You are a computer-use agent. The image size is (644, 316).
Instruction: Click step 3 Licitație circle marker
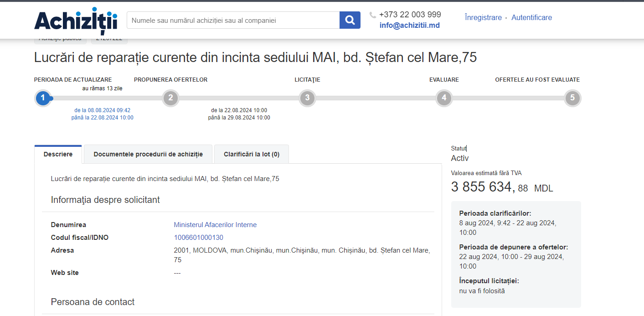[307, 98]
